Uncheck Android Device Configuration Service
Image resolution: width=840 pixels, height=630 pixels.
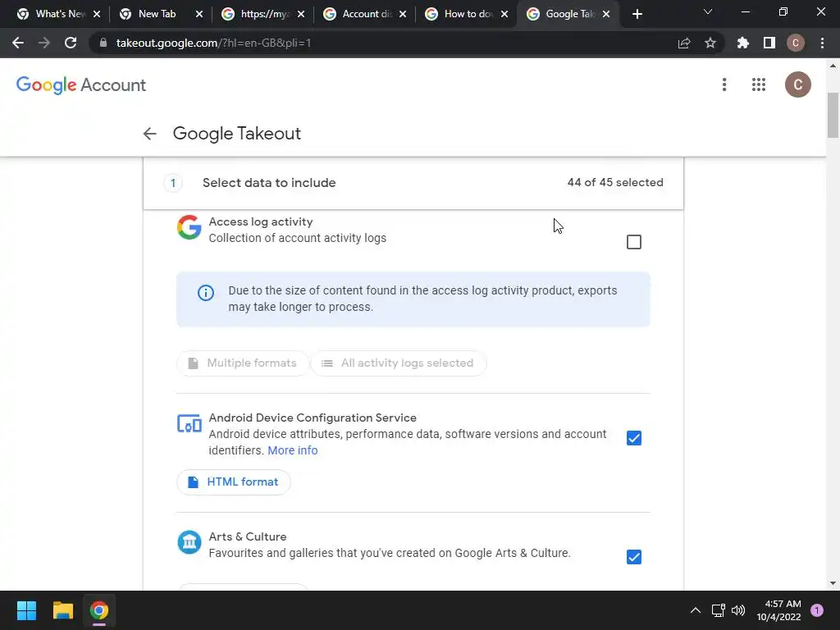click(x=634, y=438)
